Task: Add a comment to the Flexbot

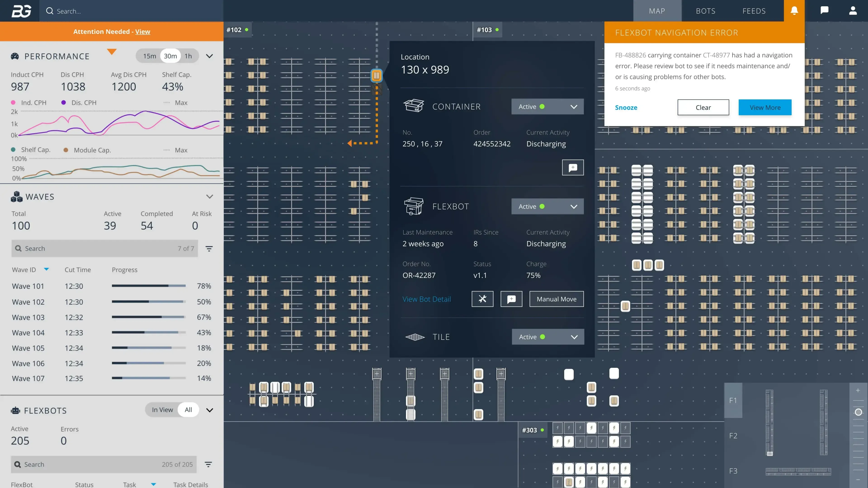Action: point(511,299)
